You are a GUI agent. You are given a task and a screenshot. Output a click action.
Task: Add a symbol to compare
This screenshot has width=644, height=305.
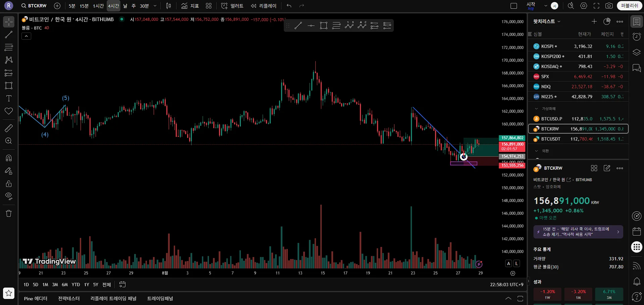click(57, 6)
